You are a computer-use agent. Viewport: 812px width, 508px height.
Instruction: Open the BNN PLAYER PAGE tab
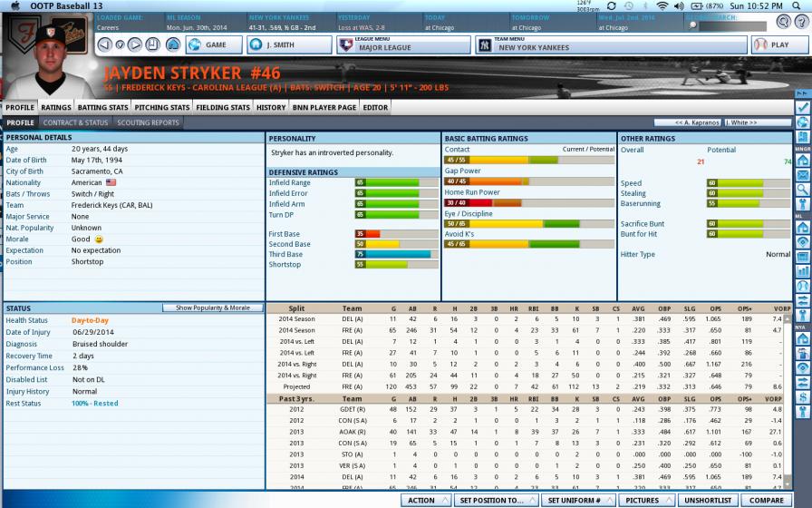324,107
